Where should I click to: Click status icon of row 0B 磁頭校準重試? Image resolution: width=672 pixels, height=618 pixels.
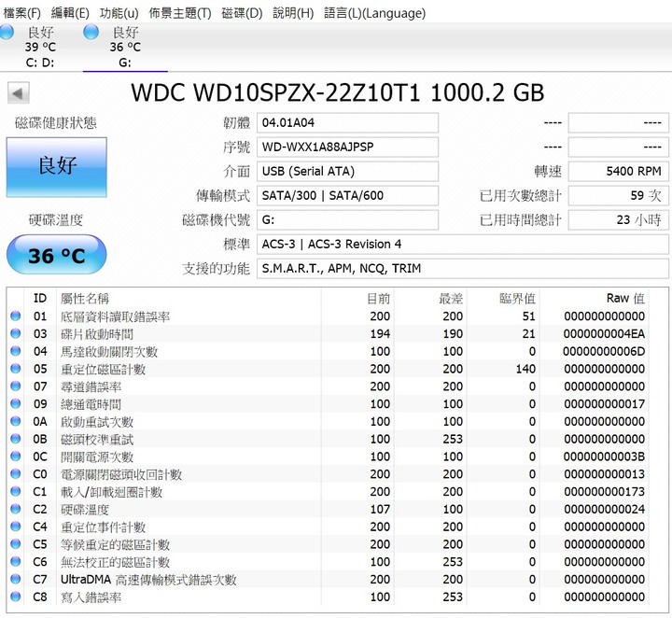click(x=16, y=440)
